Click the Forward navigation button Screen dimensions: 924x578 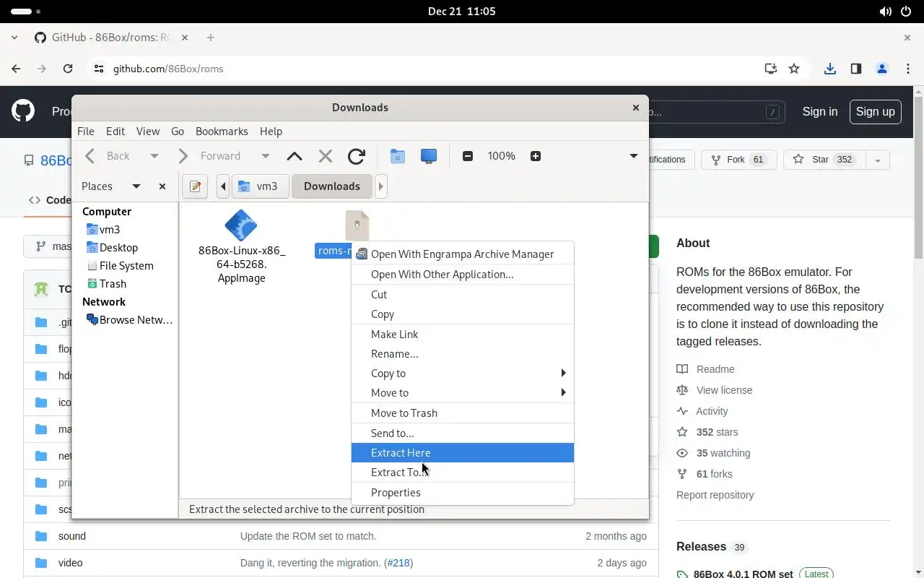click(209, 156)
